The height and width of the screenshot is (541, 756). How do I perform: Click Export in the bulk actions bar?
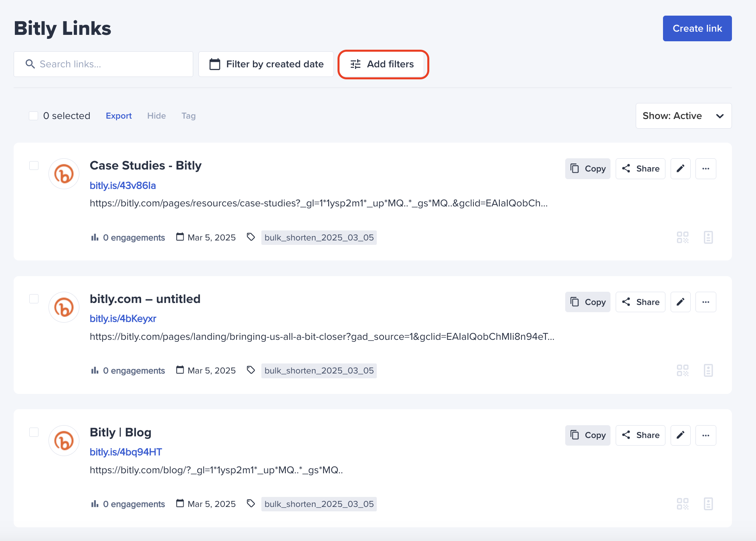click(x=119, y=116)
